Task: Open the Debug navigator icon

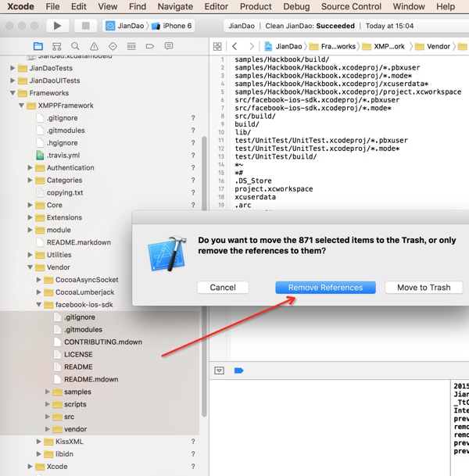Action: [131, 46]
